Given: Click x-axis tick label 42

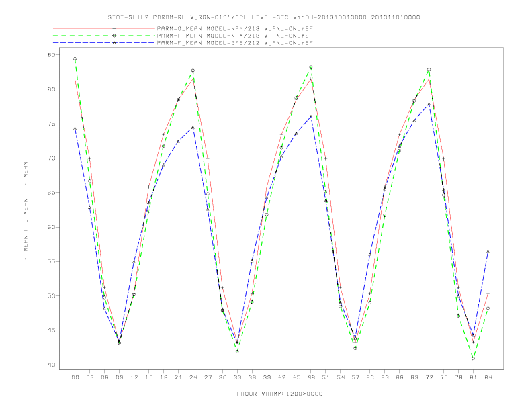Looking at the screenshot, I should tap(281, 377).
